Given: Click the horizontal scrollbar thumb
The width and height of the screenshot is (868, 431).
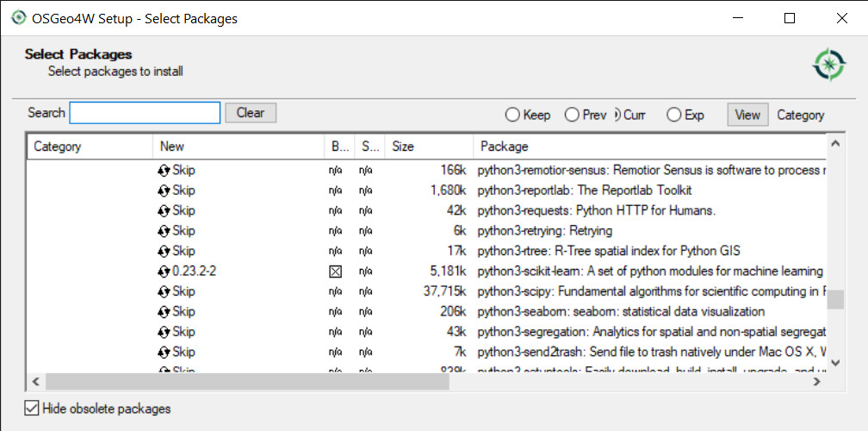Looking at the screenshot, I should coord(247,381).
